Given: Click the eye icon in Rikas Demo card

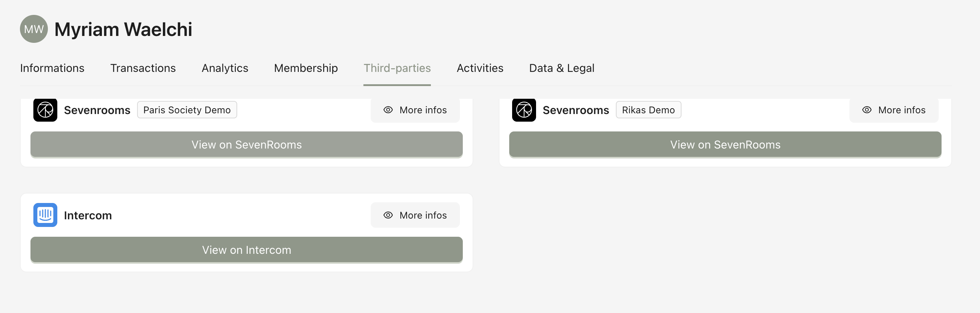Looking at the screenshot, I should click(866, 110).
